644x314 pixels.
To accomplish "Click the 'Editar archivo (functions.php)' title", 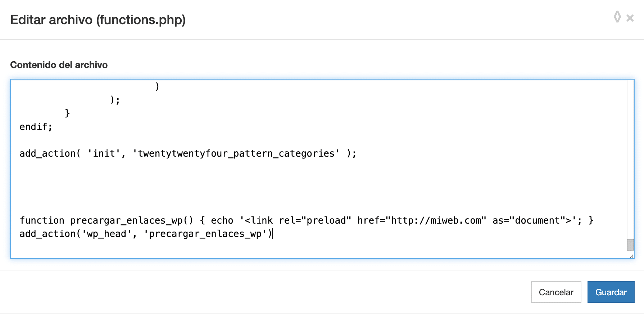I will point(98,20).
